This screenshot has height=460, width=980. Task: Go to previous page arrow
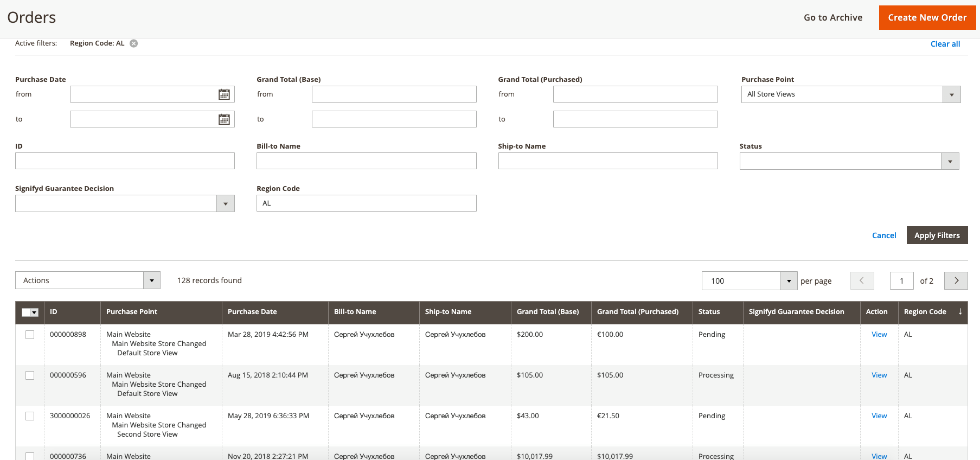[862, 280]
